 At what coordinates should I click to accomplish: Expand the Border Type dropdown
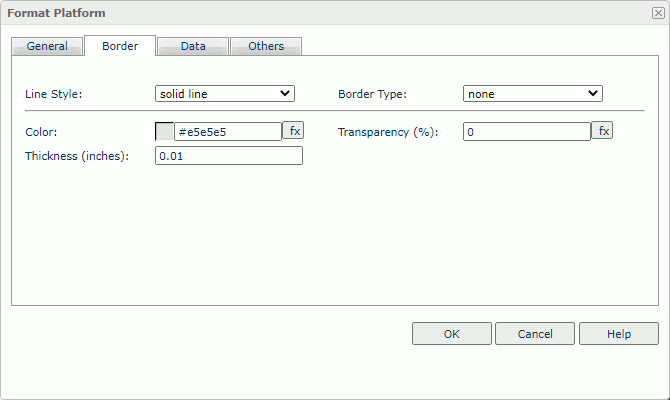coord(533,94)
